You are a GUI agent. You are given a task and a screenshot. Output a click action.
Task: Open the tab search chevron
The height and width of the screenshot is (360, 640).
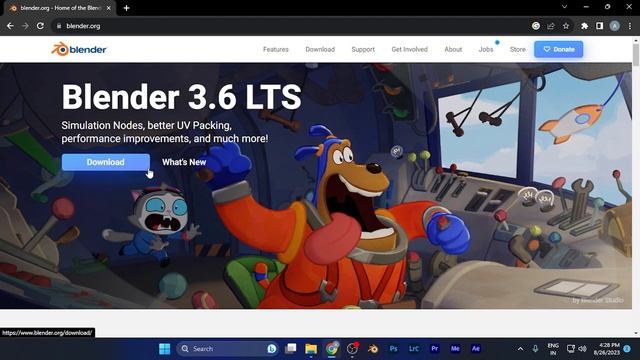(x=564, y=7)
